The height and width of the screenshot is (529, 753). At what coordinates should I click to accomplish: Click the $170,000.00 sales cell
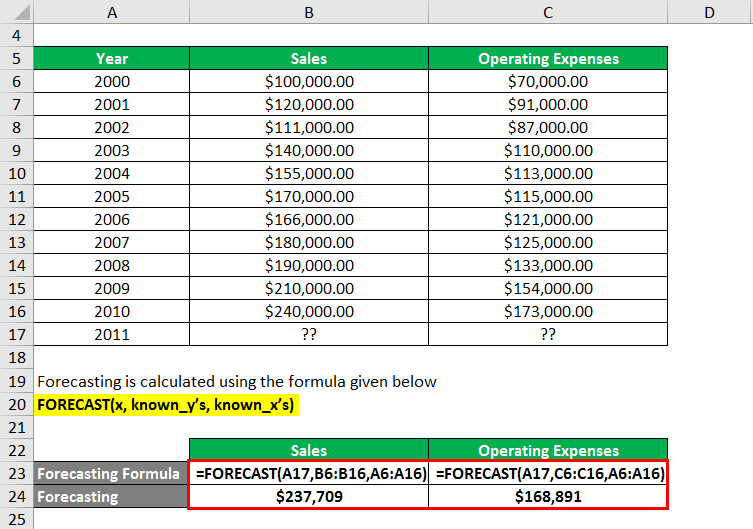(x=309, y=196)
